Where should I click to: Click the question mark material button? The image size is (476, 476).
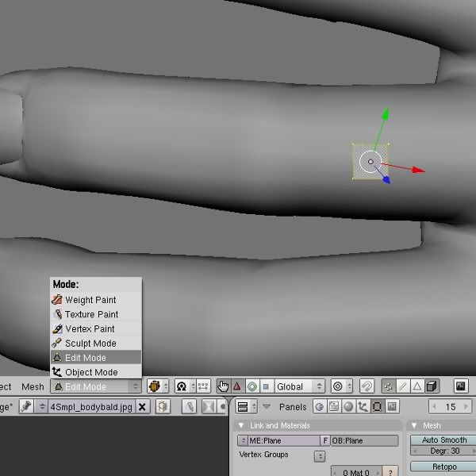(x=390, y=471)
